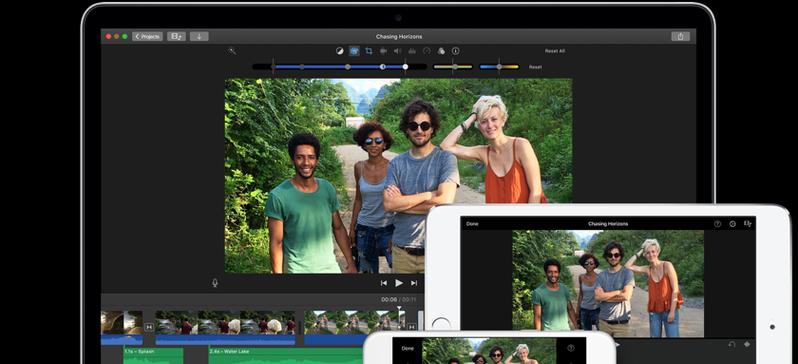The width and height of the screenshot is (798, 364).
Task: Click the color temperature blue-yellow slider
Action: [499, 67]
